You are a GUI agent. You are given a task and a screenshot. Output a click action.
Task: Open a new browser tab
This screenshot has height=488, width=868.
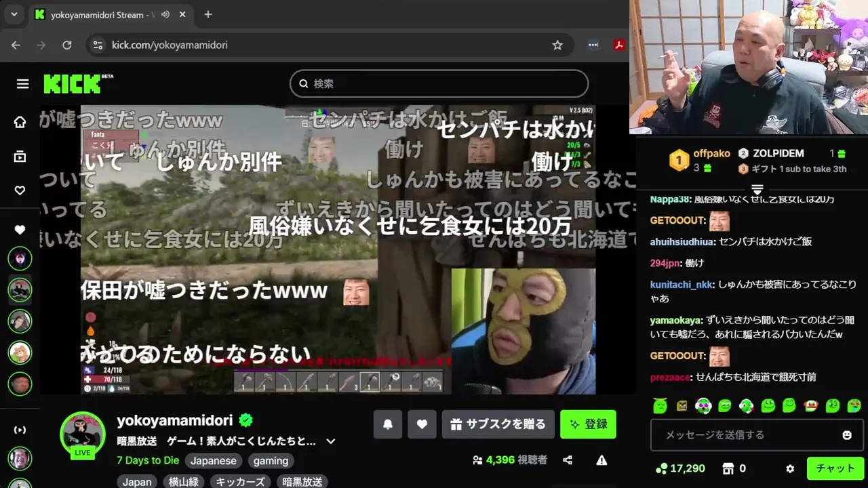208,14
